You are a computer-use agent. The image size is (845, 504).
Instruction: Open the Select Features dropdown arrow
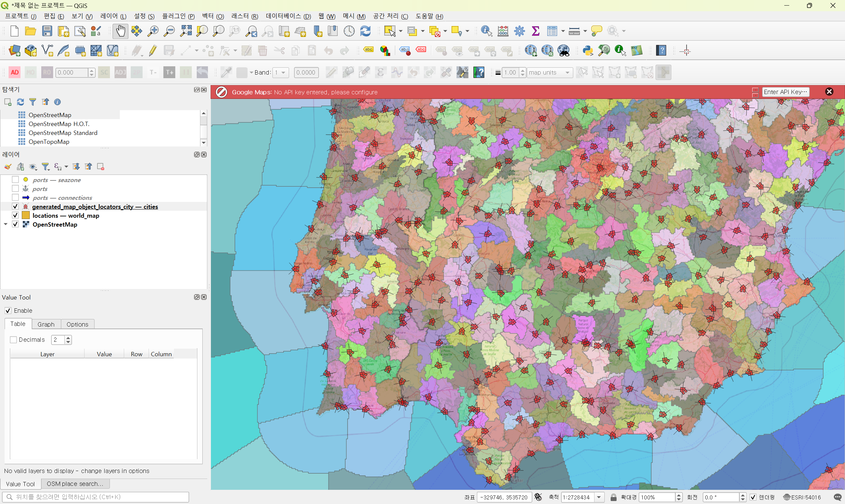pyautogui.click(x=401, y=31)
